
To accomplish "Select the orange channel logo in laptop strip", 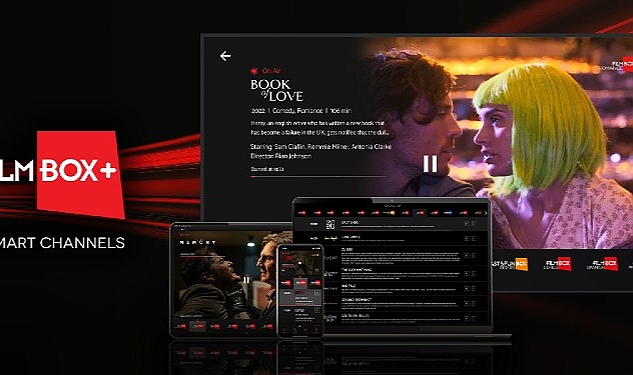I will coord(389,212).
